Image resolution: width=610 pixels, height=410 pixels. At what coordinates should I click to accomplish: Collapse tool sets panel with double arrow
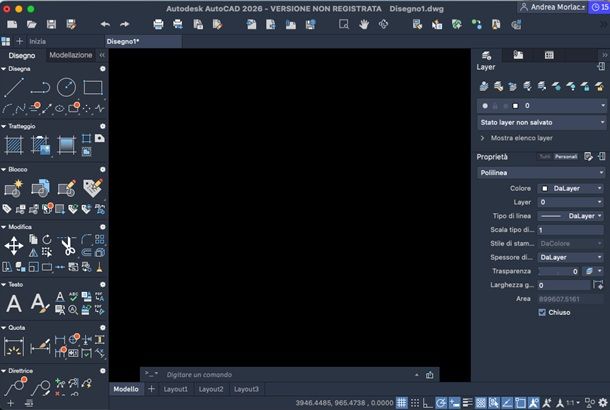[x=102, y=55]
